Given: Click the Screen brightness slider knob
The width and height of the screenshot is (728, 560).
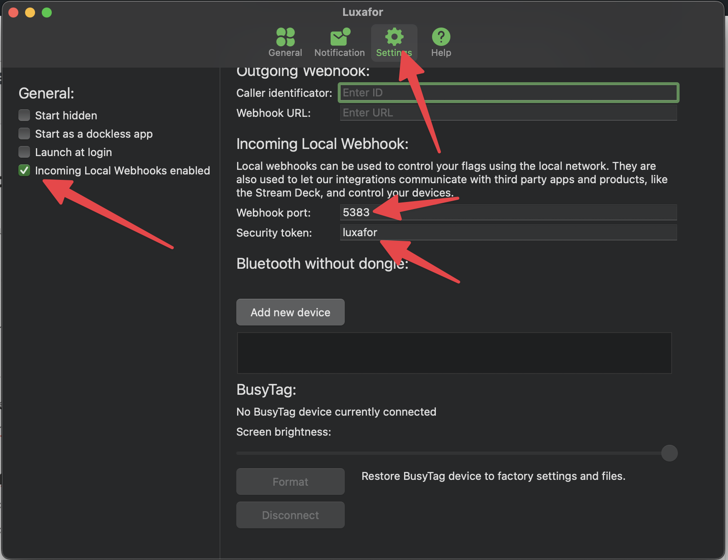Looking at the screenshot, I should 669,453.
